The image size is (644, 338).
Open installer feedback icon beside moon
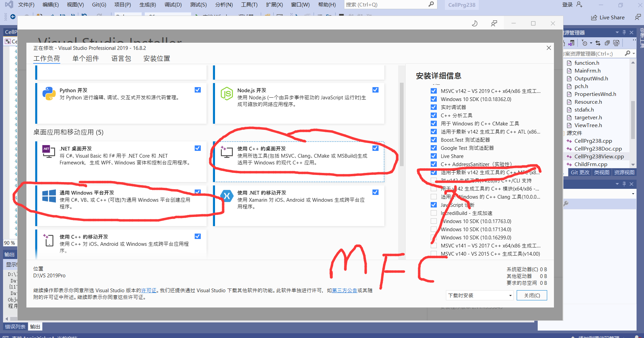[494, 23]
